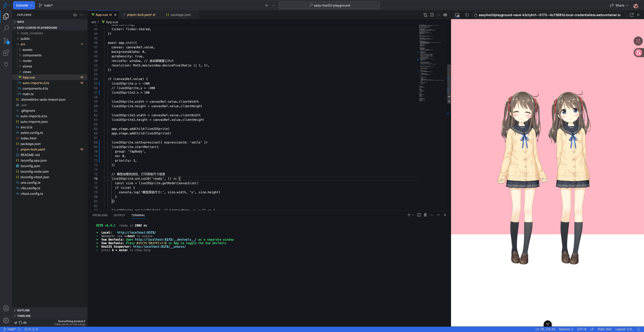Viewport: 644px width, 332px height.
Task: Click the compare changes editor icon
Action: [x=425, y=15]
